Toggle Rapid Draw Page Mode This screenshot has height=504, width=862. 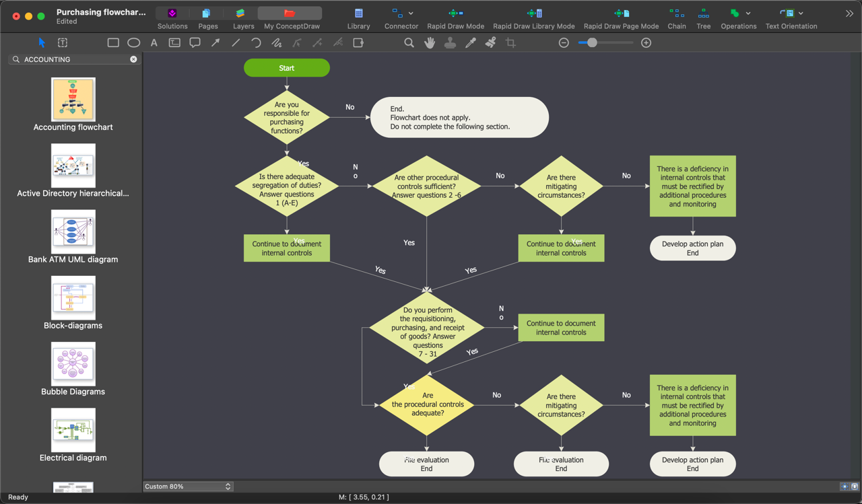click(x=621, y=17)
